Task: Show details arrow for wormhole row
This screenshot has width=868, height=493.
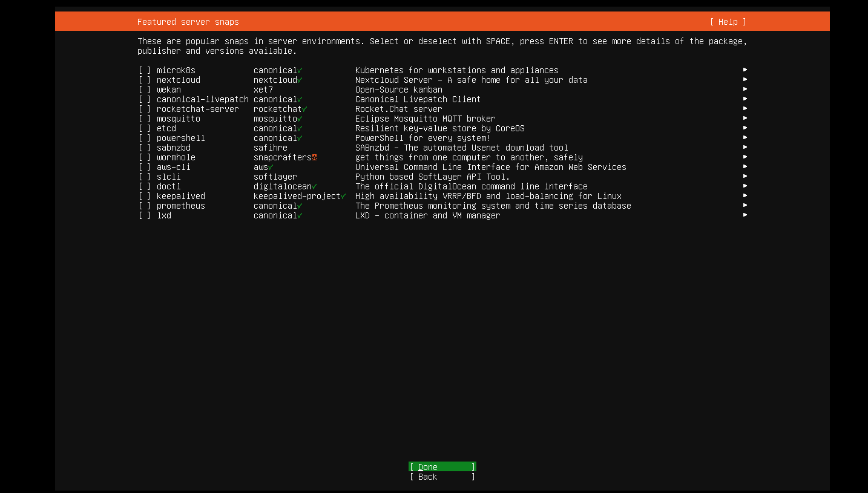Action: [x=745, y=157]
